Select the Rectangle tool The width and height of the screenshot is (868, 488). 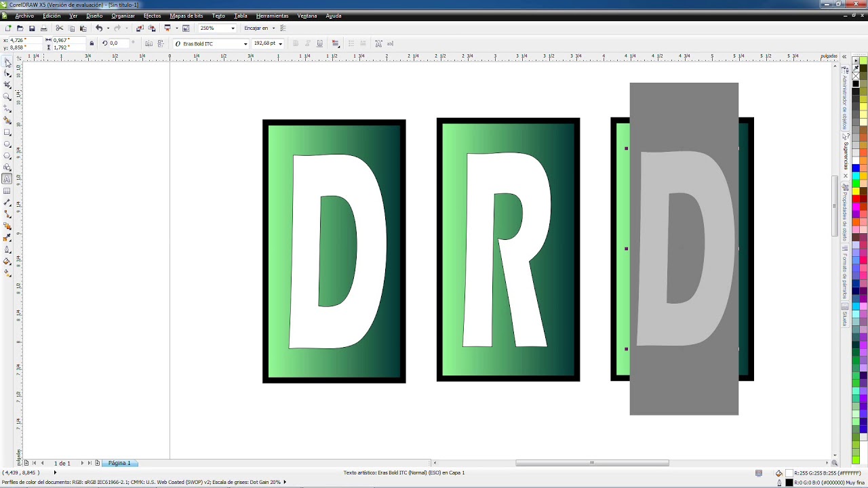[x=7, y=132]
